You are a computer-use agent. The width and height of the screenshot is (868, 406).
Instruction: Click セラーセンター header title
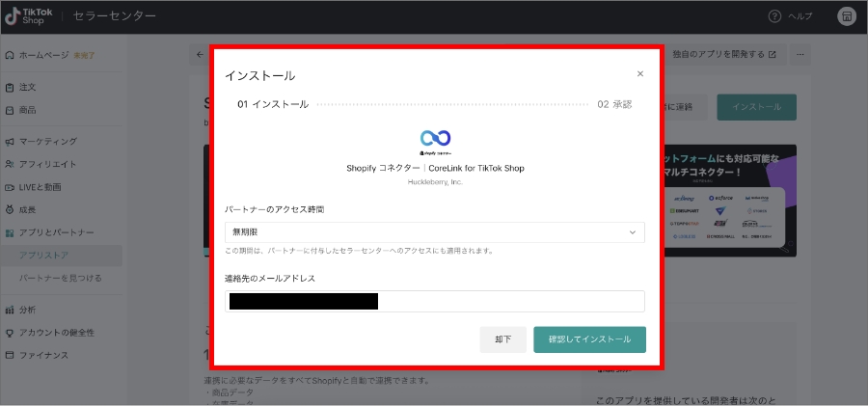(115, 16)
